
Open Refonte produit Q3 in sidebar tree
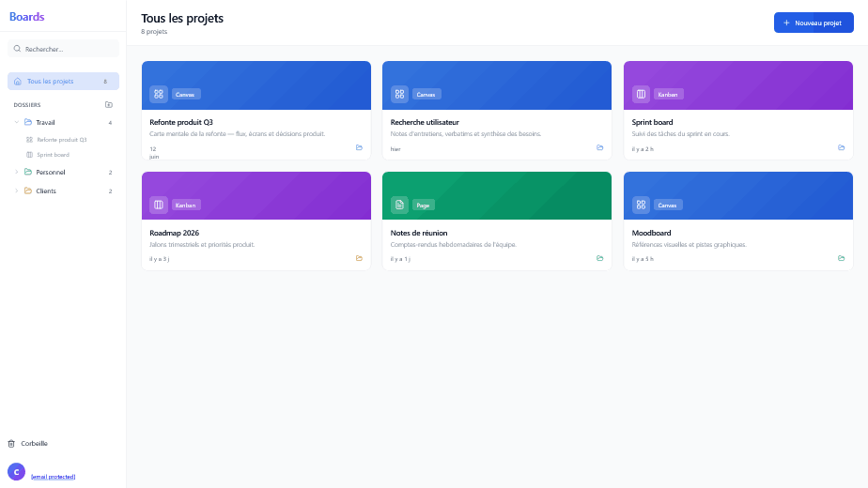(61, 140)
